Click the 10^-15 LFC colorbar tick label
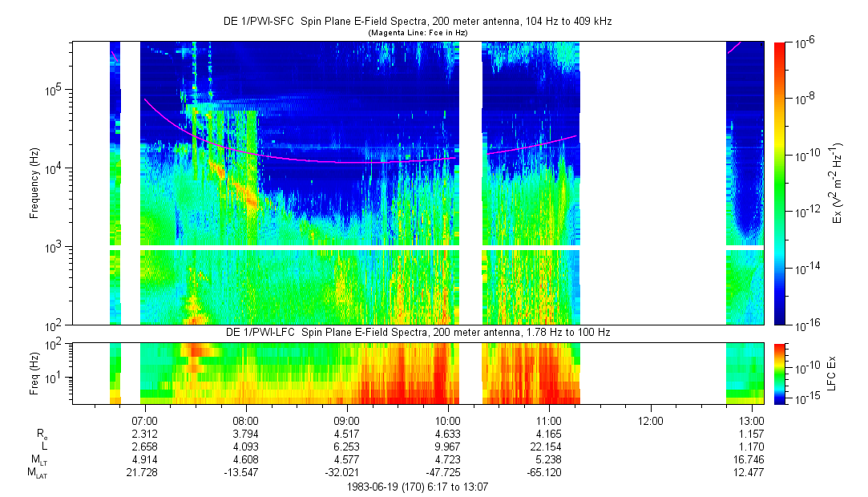The image size is (868, 497). (806, 399)
